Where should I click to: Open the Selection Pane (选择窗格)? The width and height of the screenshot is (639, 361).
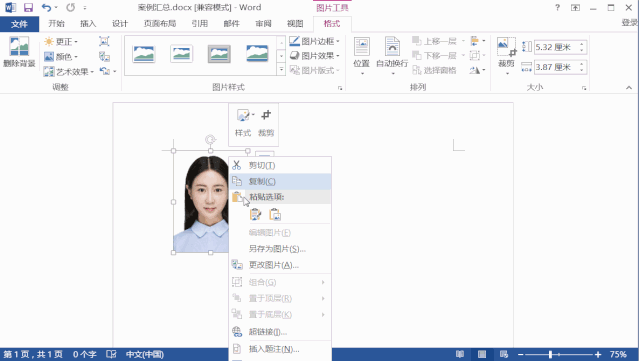tap(434, 70)
